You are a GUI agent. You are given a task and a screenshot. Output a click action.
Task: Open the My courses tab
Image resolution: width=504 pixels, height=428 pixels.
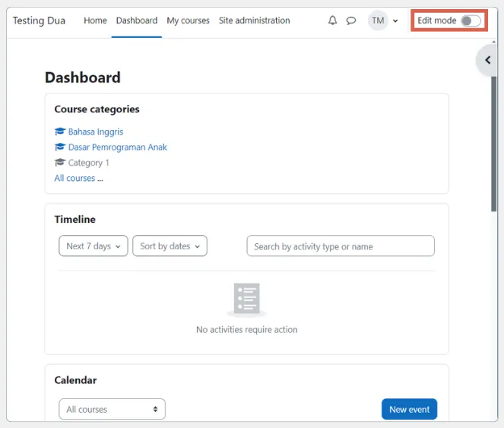point(188,21)
